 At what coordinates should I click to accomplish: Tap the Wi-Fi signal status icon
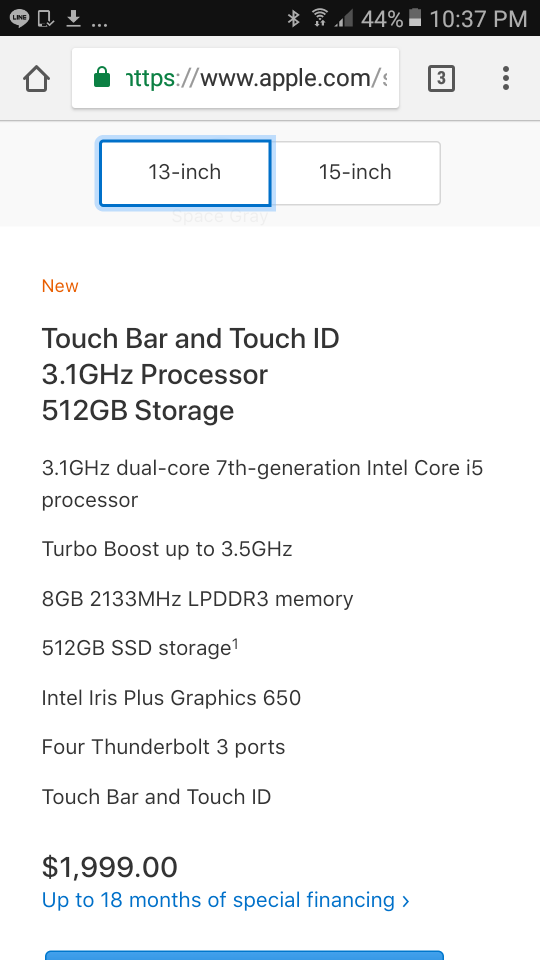(319, 18)
